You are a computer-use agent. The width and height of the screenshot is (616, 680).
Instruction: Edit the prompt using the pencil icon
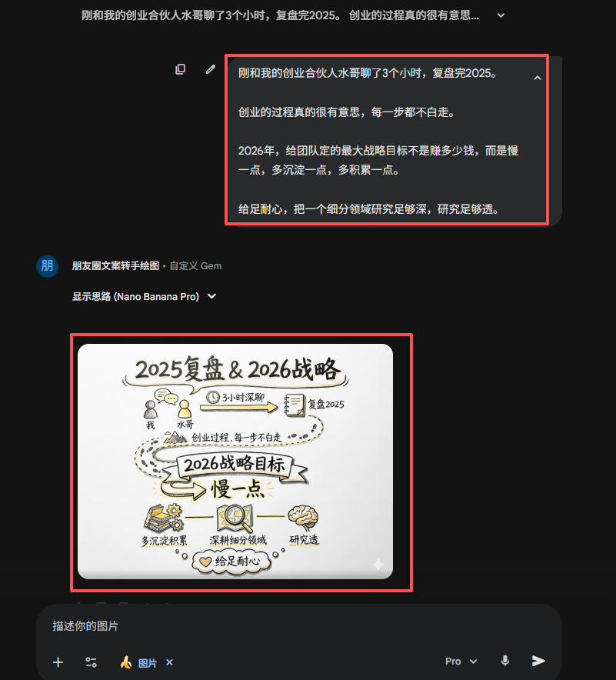(x=210, y=69)
